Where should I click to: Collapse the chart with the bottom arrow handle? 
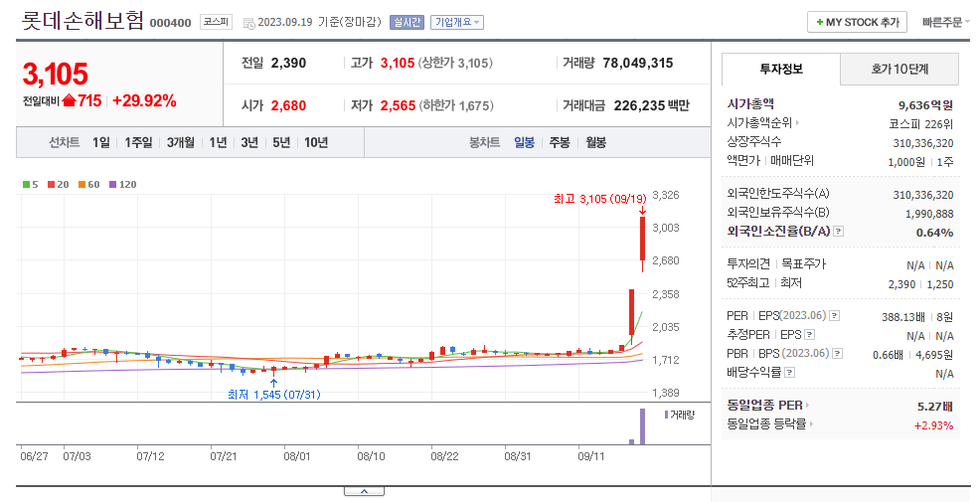pyautogui.click(x=364, y=491)
